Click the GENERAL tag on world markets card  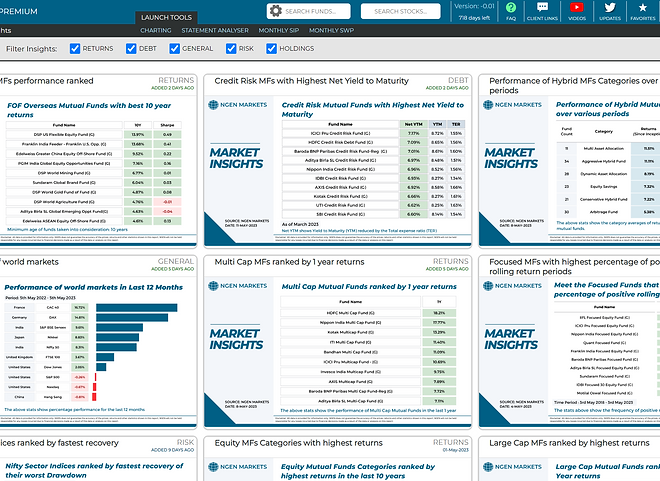tap(176, 261)
